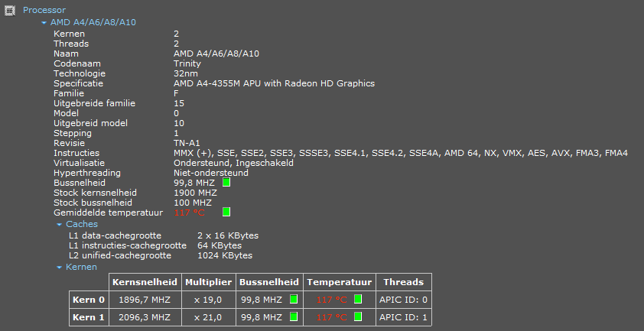This screenshot has width=644, height=331.
Task: Click the x 19,0 multiplier cell
Action: (209, 300)
